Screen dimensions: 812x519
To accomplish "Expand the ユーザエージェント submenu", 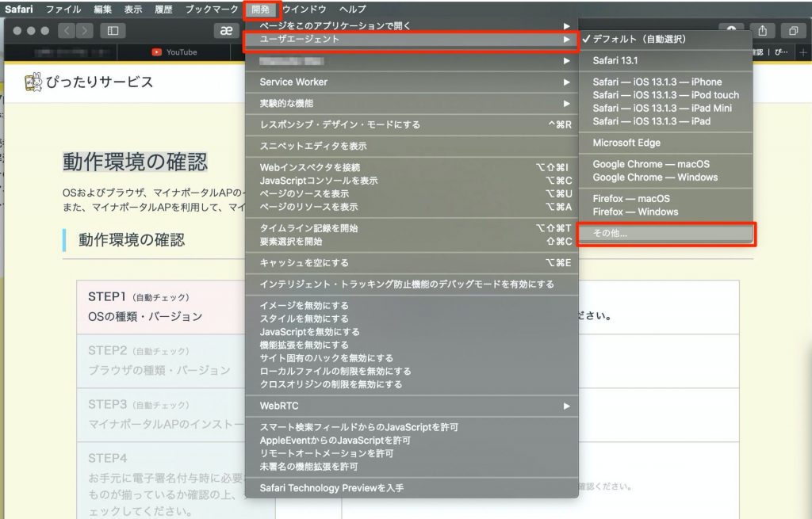I will 412,40.
